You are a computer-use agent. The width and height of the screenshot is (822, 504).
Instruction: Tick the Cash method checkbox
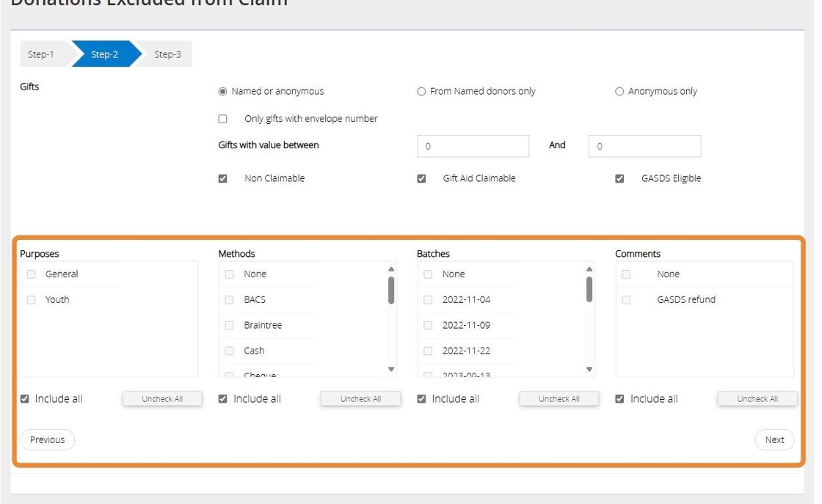click(x=229, y=351)
